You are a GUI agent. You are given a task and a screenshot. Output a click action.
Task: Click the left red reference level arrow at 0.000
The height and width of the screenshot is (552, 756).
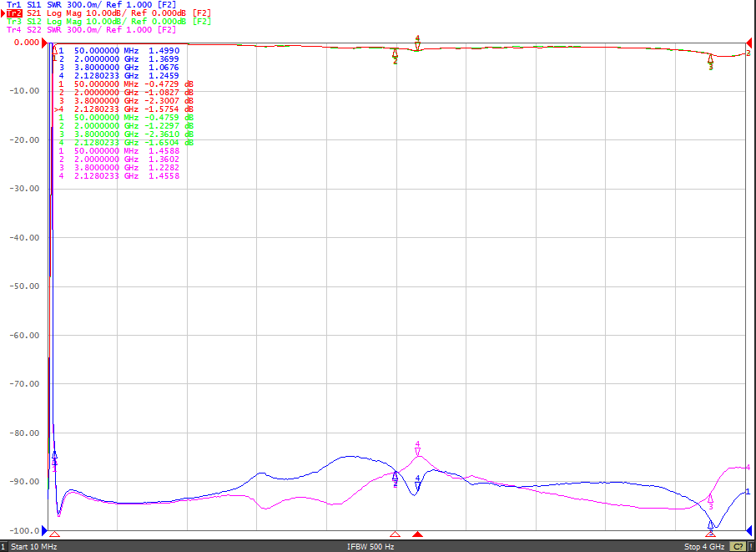tap(44, 44)
